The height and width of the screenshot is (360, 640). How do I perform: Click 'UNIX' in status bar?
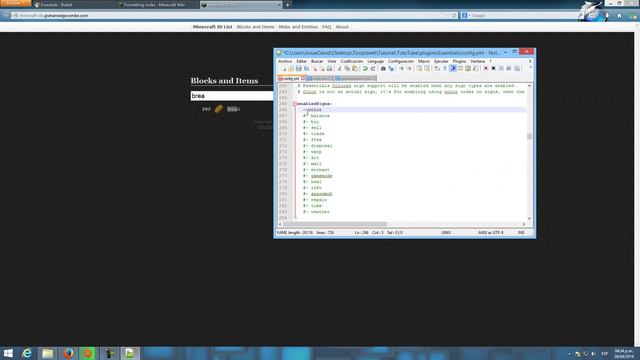446,233
